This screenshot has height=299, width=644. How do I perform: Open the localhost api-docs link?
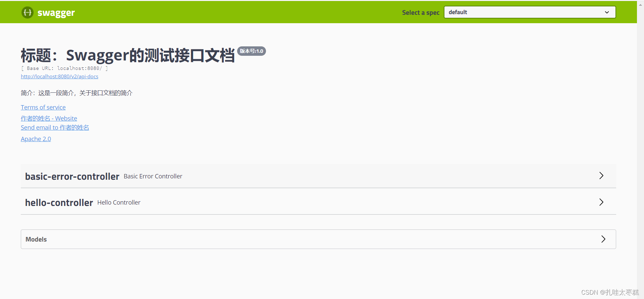[x=59, y=77]
